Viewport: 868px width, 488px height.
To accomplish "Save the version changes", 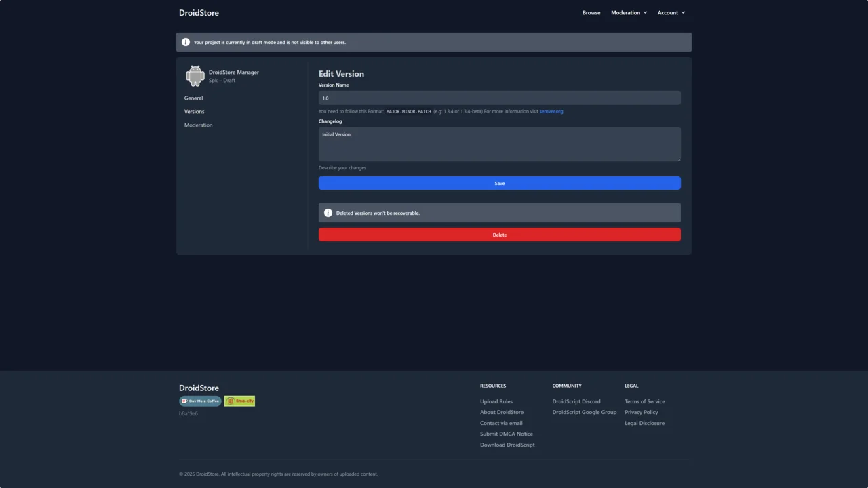I will click(x=500, y=183).
